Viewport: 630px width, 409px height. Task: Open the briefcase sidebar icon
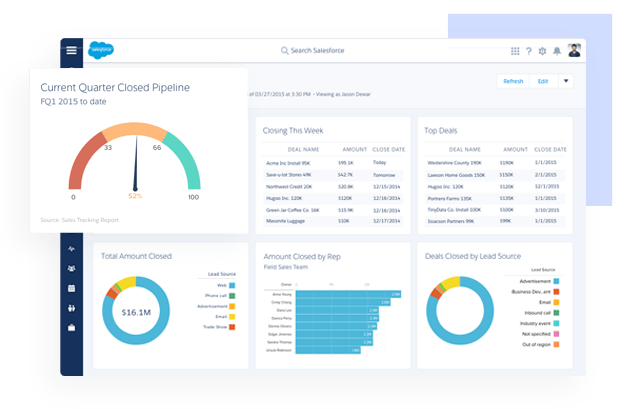coord(72,328)
